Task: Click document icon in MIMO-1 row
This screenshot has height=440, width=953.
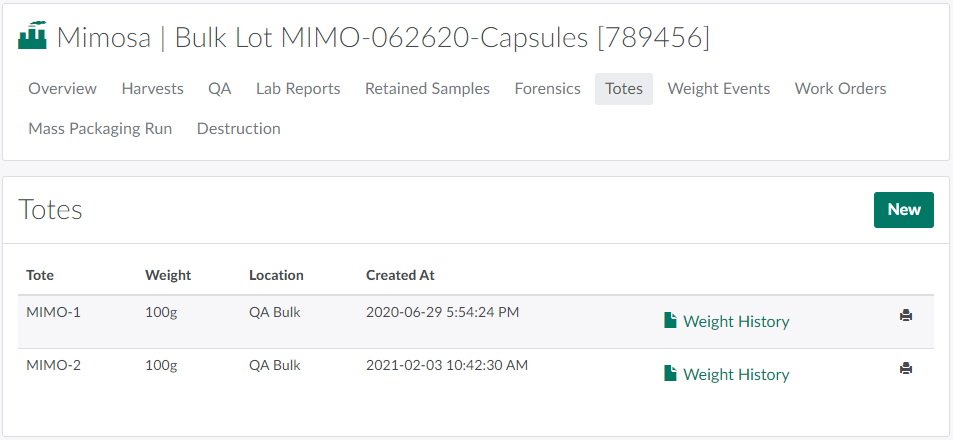Action: point(670,321)
